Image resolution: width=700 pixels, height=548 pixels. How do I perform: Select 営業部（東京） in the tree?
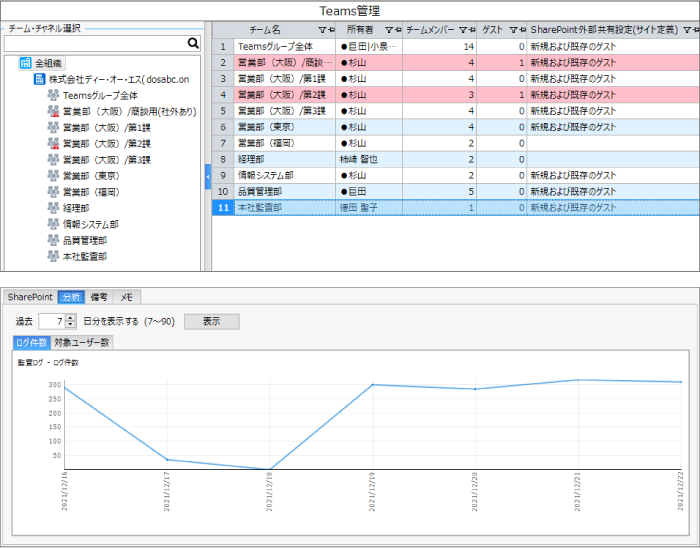point(92,176)
